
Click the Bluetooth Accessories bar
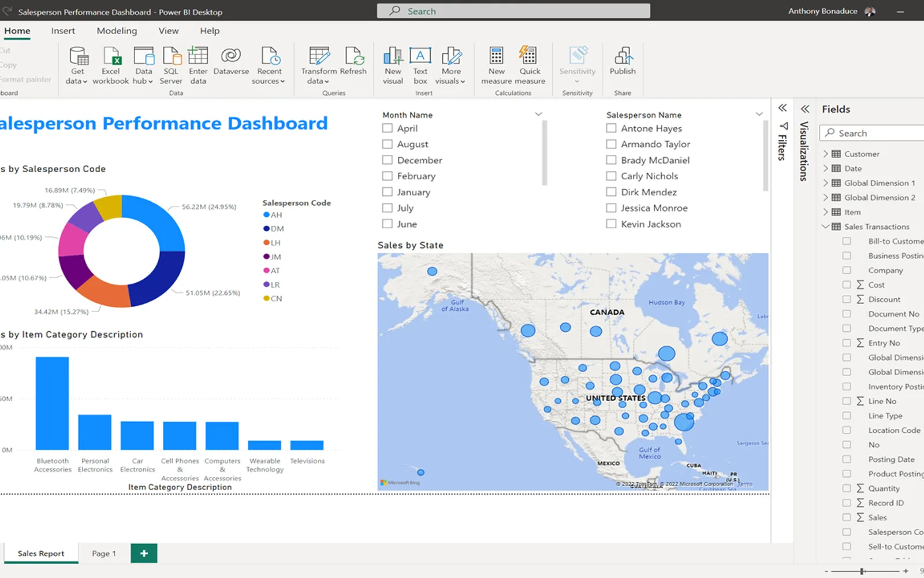(x=52, y=403)
